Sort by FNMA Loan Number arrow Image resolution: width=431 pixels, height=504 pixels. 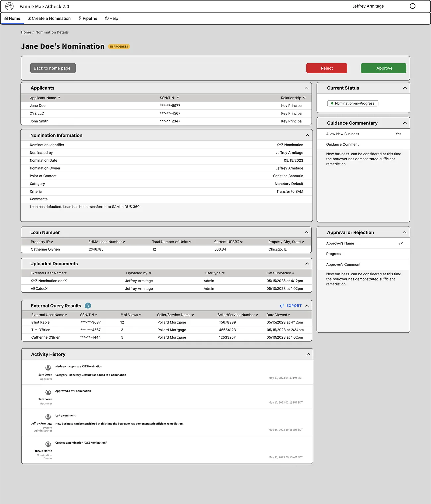coord(124,242)
